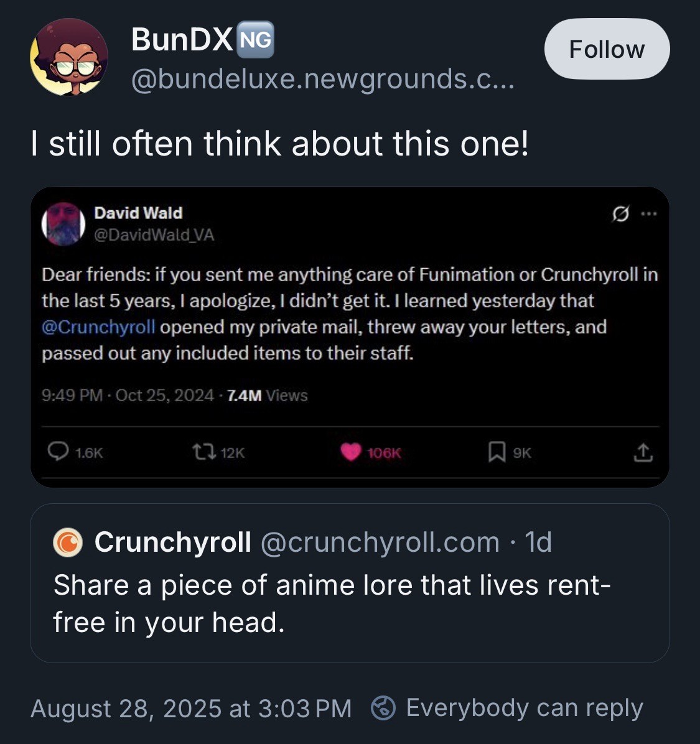Click the share upload icon

(643, 452)
